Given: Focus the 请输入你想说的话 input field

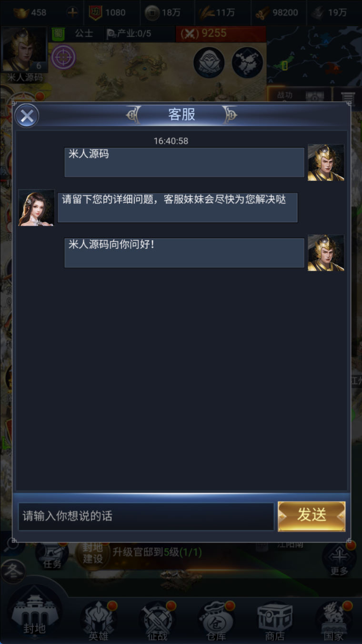Looking at the screenshot, I should click(x=146, y=516).
